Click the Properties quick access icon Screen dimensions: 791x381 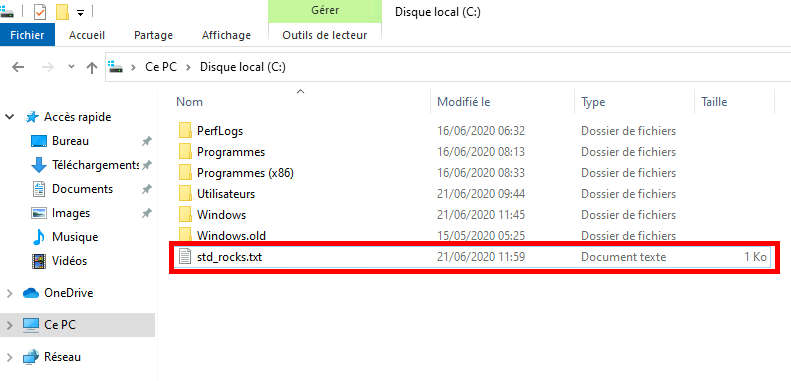click(x=40, y=11)
